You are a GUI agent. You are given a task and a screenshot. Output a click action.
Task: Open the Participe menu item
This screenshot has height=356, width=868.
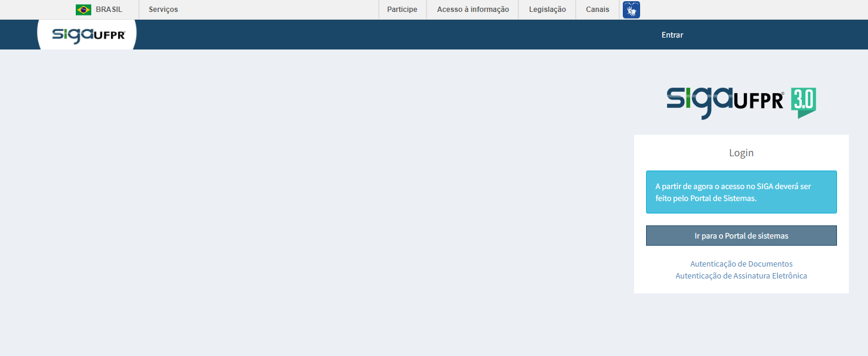tap(402, 10)
